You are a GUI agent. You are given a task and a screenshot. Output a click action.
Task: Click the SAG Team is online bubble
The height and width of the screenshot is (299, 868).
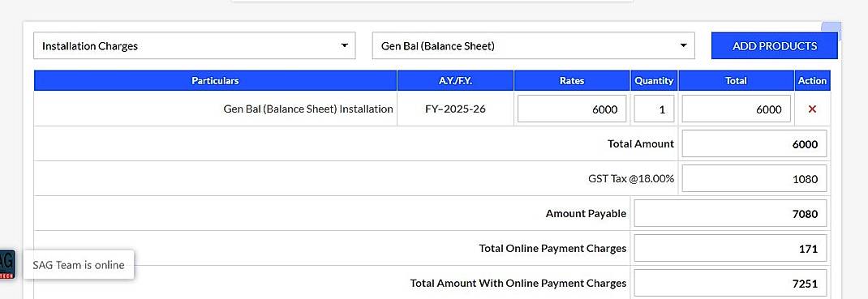(x=79, y=265)
